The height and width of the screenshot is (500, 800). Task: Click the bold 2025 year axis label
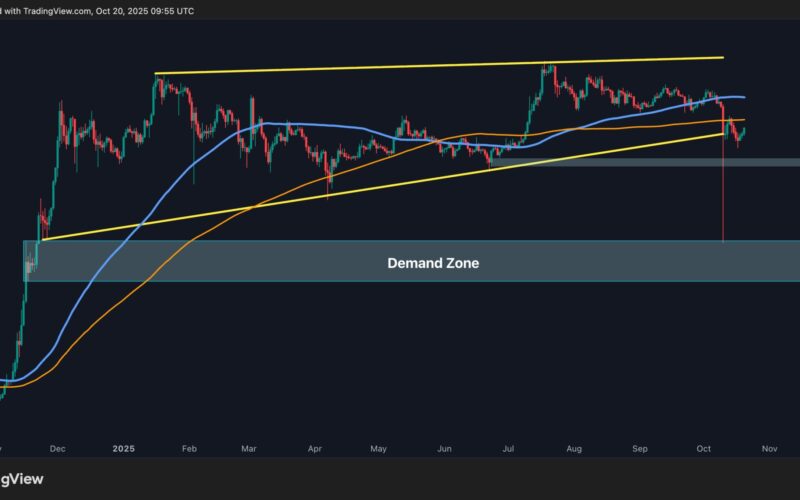[123, 450]
